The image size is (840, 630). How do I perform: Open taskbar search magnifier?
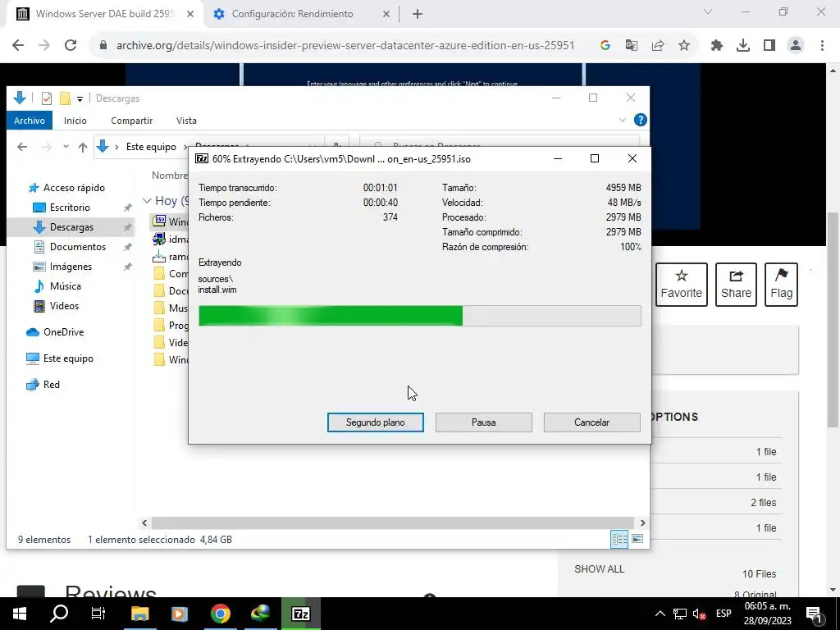(59, 614)
